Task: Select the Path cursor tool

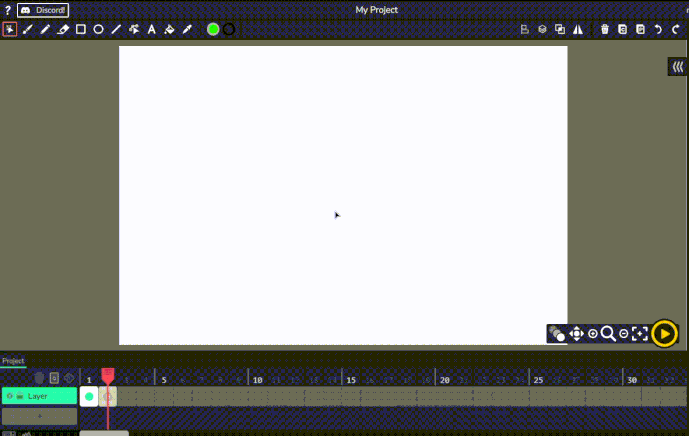Action: tap(134, 29)
